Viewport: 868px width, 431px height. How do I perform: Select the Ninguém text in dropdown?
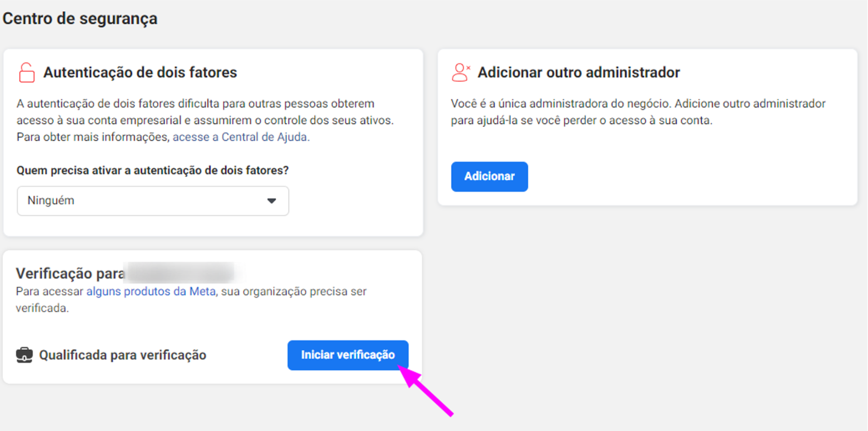(51, 201)
